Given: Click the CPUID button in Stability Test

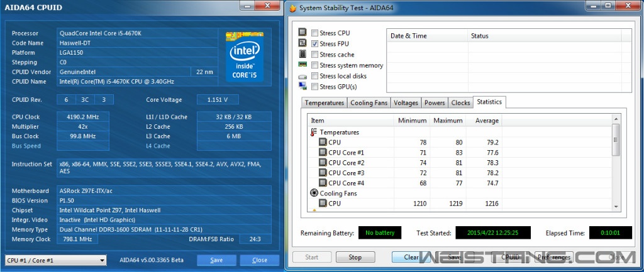Looking at the screenshot, I should [x=511, y=257].
